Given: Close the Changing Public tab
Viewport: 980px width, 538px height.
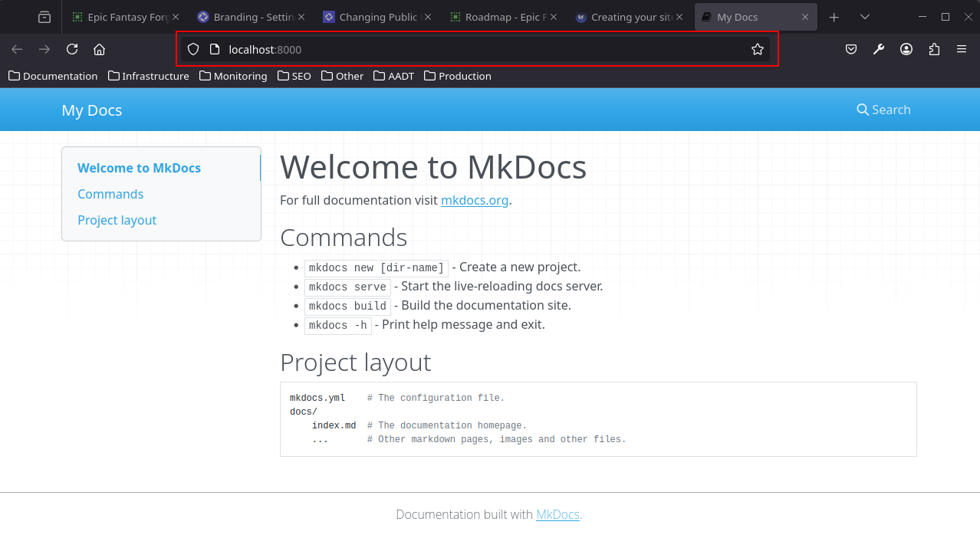Looking at the screenshot, I should click(x=427, y=17).
